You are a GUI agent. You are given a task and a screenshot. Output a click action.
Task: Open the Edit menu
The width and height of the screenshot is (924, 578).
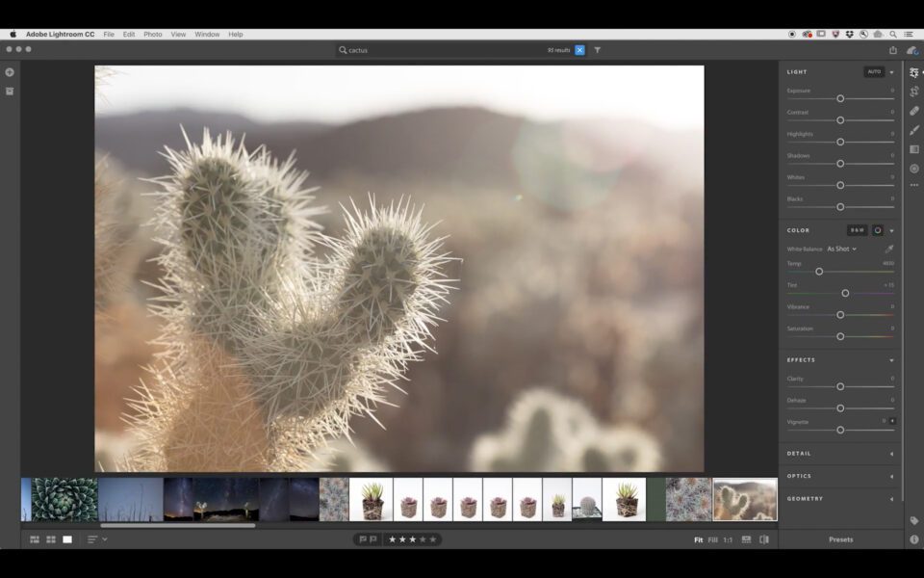click(129, 35)
